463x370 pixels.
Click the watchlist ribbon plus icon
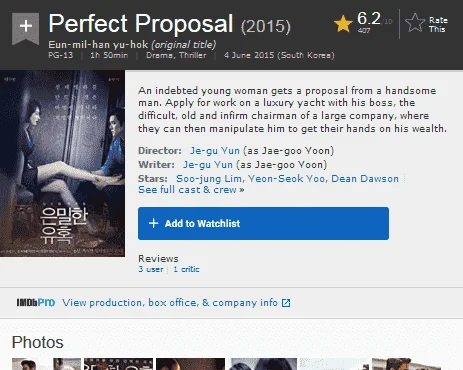26,28
